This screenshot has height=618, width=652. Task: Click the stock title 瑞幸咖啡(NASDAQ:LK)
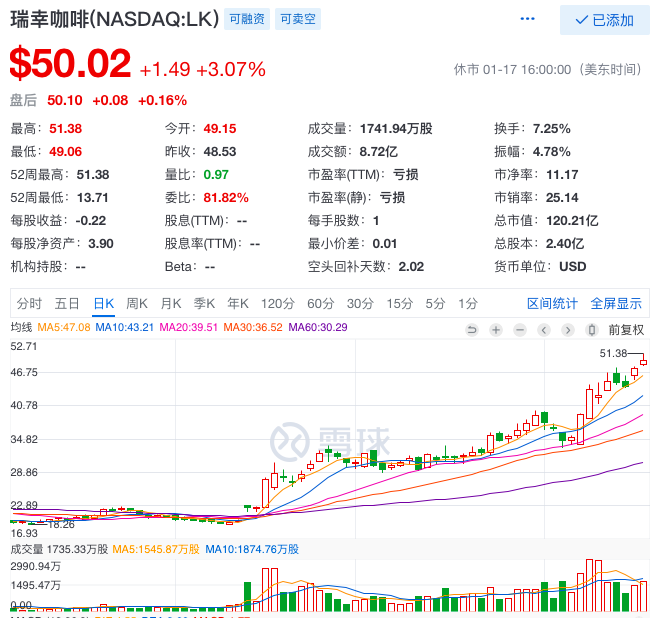tap(114, 19)
